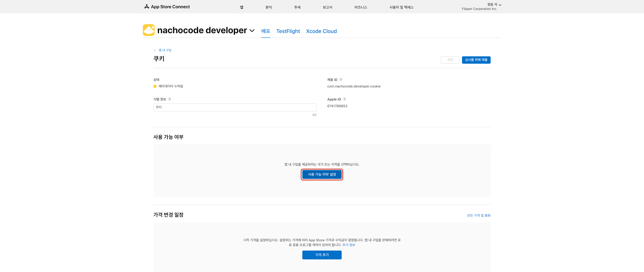
Task: Switch to the Xcode Cloud tab
Action: [x=321, y=31]
